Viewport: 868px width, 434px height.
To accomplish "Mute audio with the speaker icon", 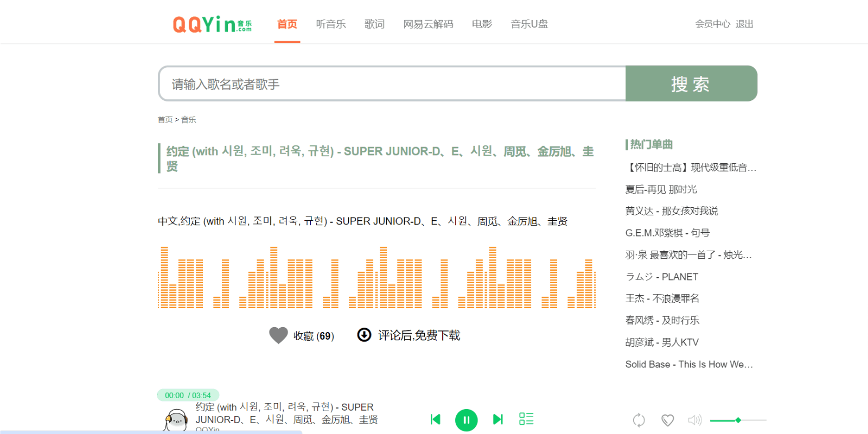I will 694,420.
